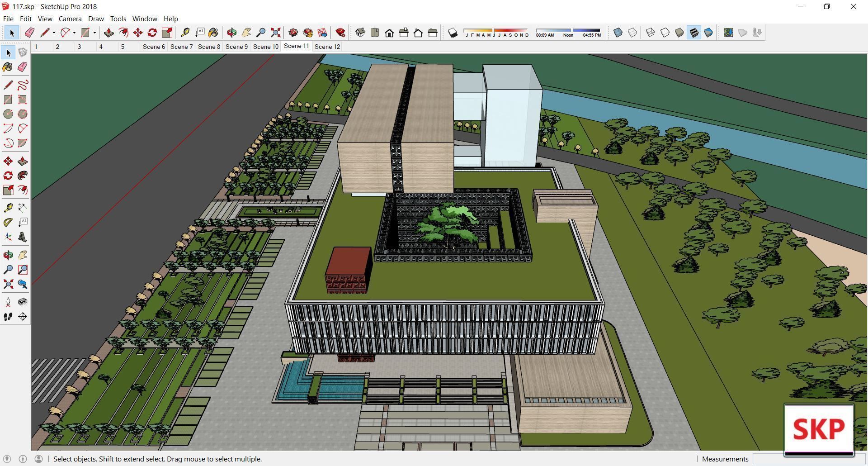Viewport: 868px width, 466px height.
Task: Expand the Rectangle shape dropdown arrow
Action: [x=94, y=33]
